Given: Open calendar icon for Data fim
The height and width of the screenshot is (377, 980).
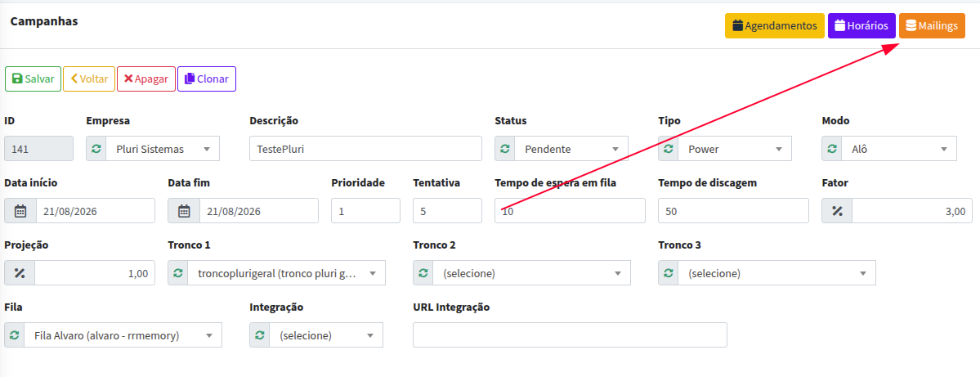Looking at the screenshot, I should coord(184,211).
